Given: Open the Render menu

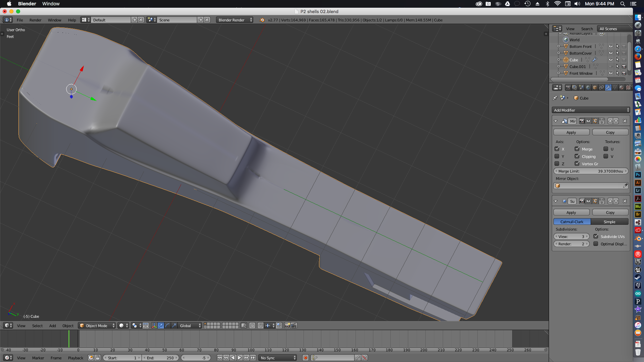Looking at the screenshot, I should (35, 20).
